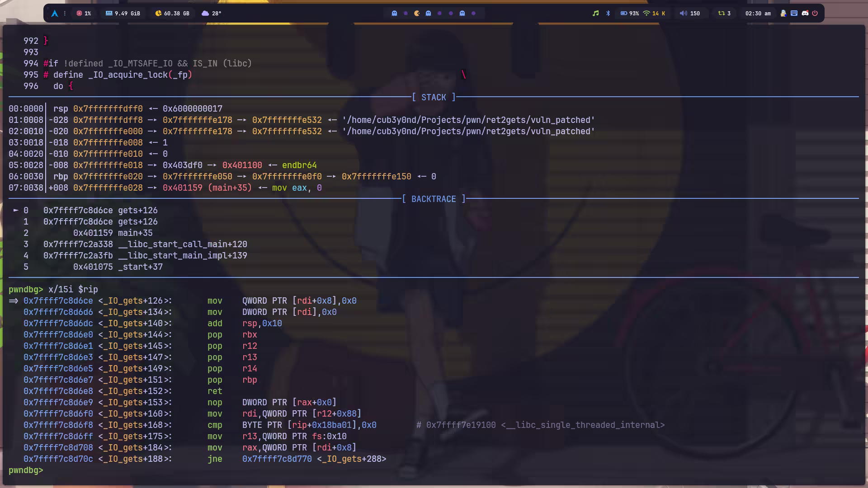The image size is (868, 488).
Task: Open calendar from the 02:30 am clock
Action: point(758,14)
